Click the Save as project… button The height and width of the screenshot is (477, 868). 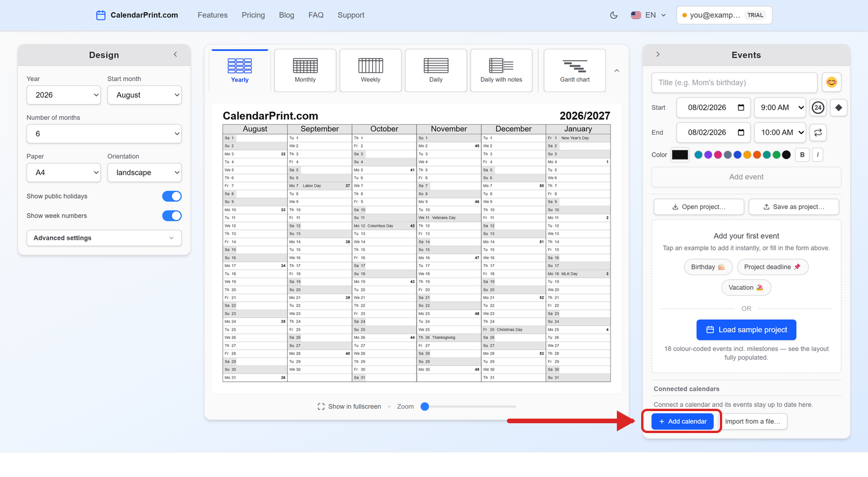point(794,206)
